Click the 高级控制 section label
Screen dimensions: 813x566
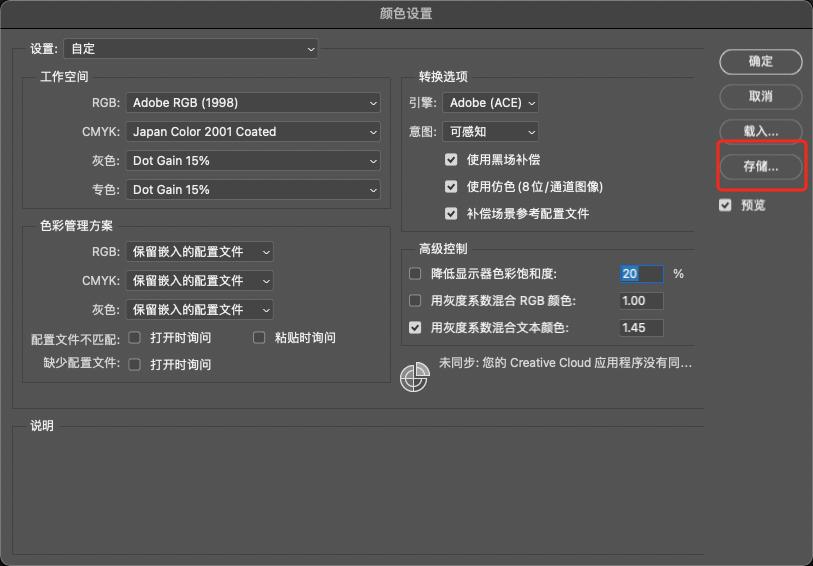tap(443, 249)
